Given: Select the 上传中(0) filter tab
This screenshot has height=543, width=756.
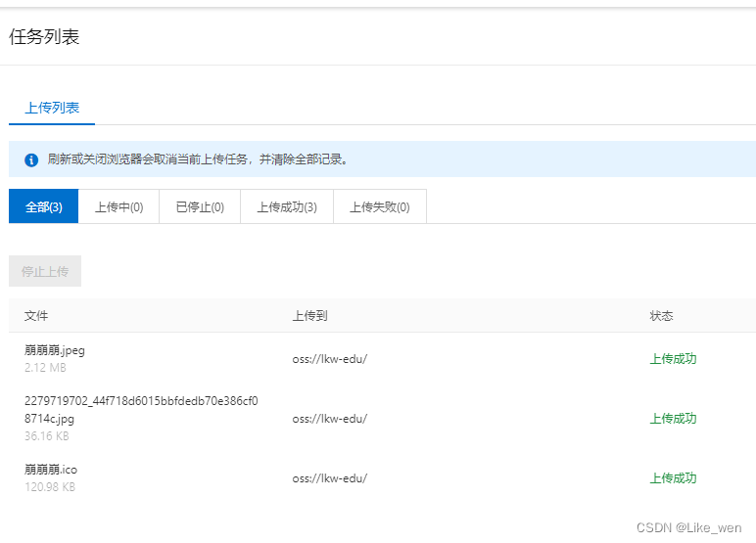Looking at the screenshot, I should tap(118, 206).
